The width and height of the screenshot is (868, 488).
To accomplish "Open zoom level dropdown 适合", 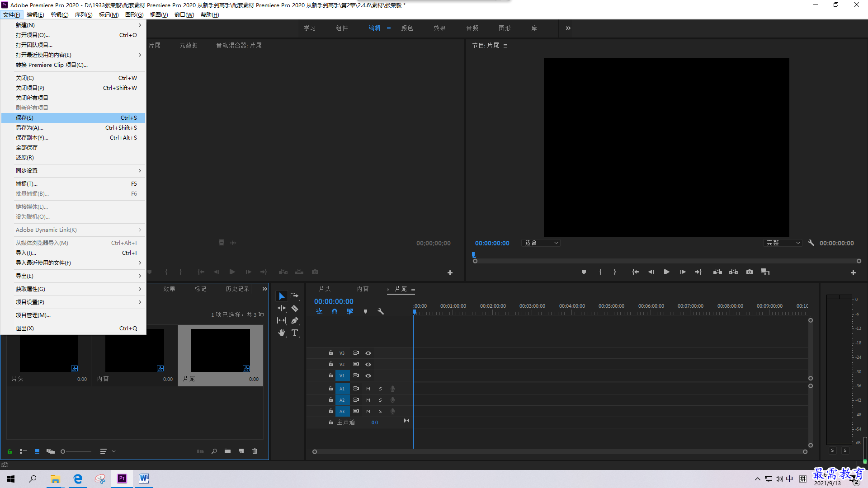I will [541, 243].
